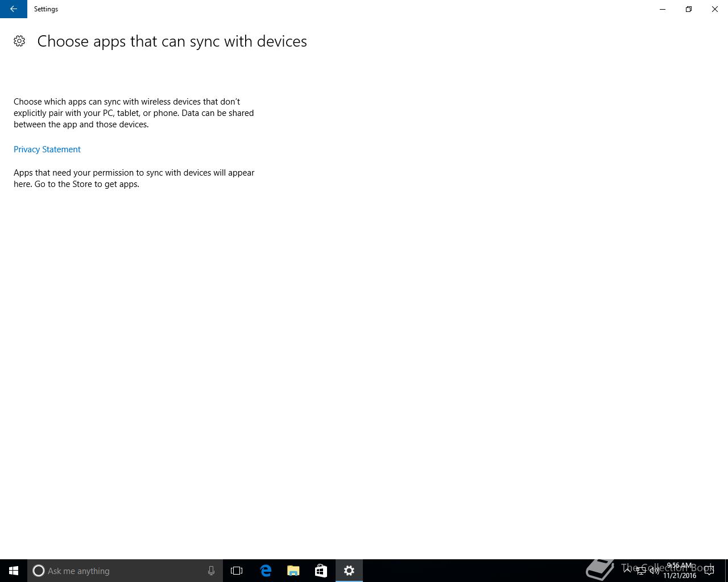Open the Action Center notifications icon
The image size is (728, 582).
coord(709,571)
